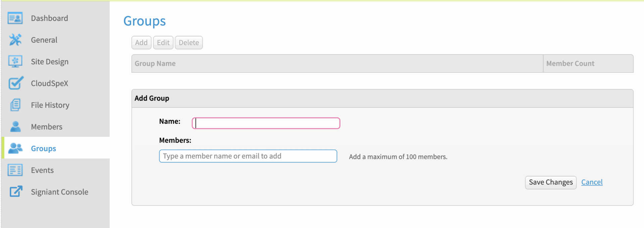
Task: Click the Site Design monitor icon
Action: pyautogui.click(x=15, y=62)
